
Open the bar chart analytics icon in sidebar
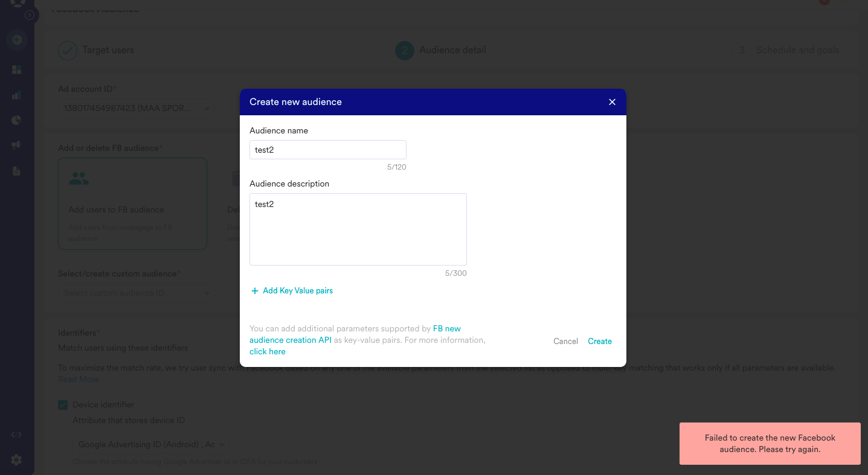pos(17,95)
